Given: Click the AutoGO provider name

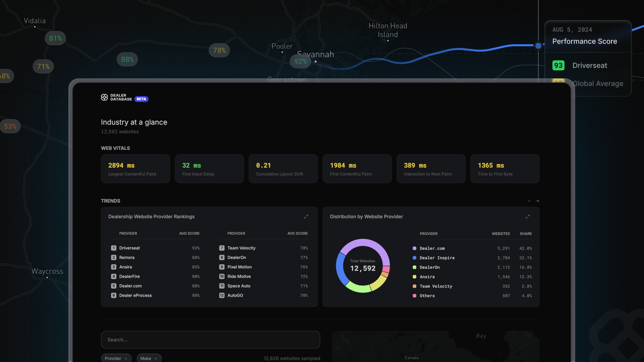Looking at the screenshot, I should [x=235, y=295].
